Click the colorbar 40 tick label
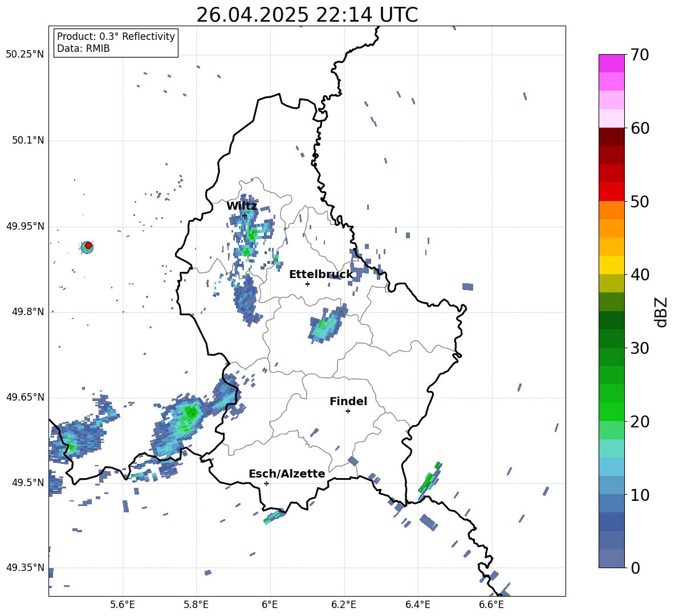This screenshot has width=675, height=616. 640,275
